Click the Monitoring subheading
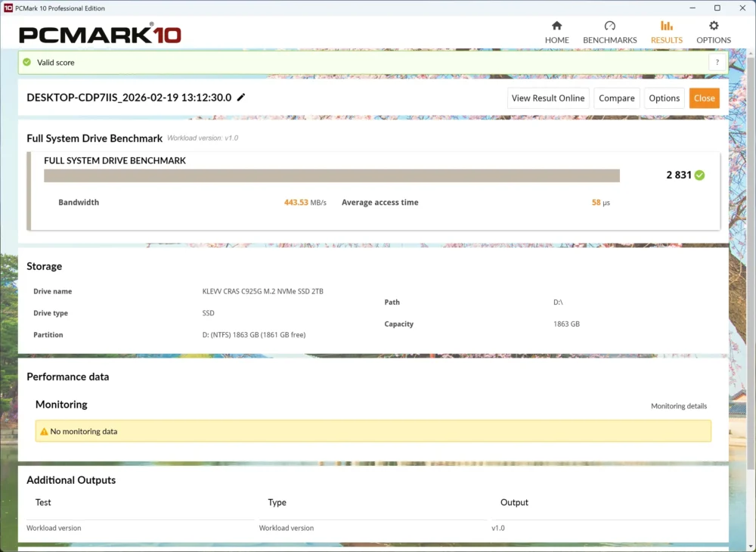 (x=61, y=405)
